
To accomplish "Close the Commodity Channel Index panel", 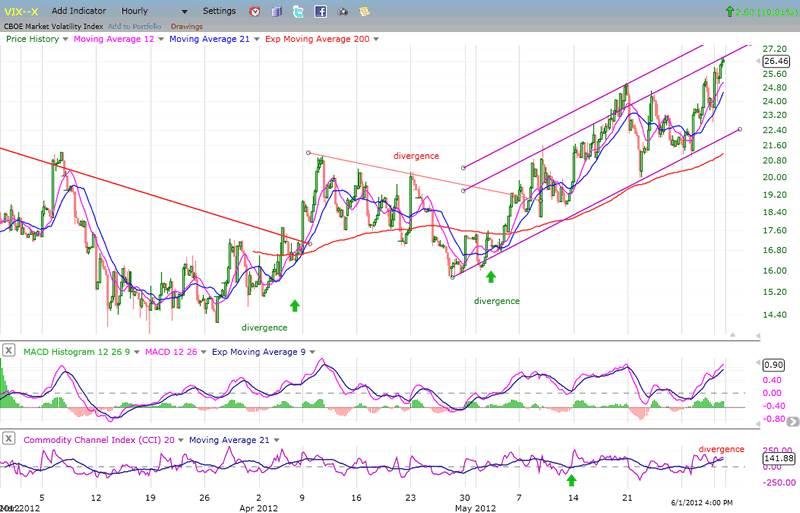I will (x=9, y=439).
